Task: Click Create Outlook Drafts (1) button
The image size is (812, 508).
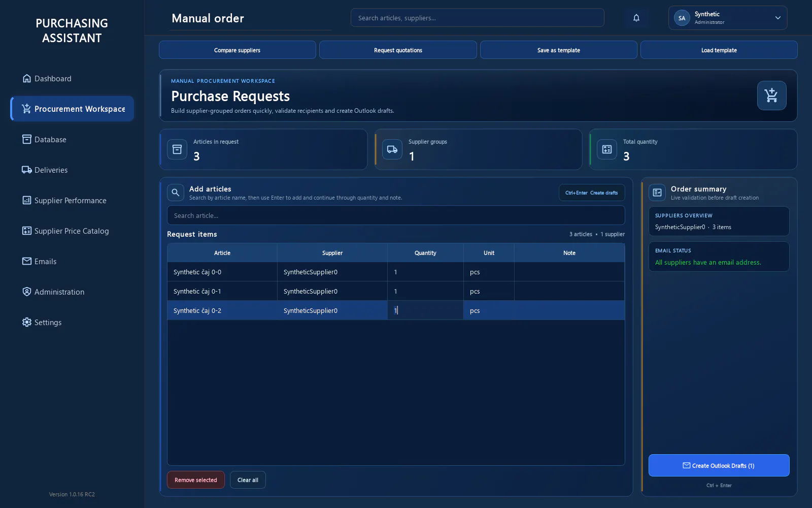Action: pos(719,465)
